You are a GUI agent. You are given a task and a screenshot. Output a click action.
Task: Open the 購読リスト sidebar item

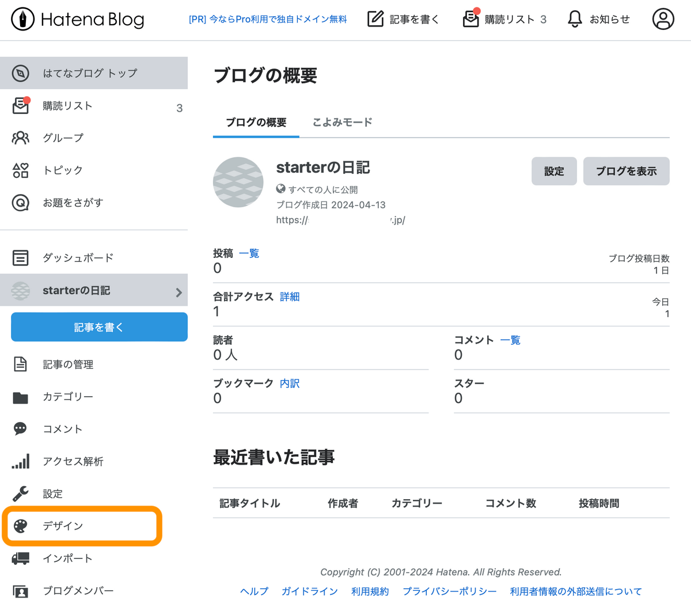coord(94,105)
